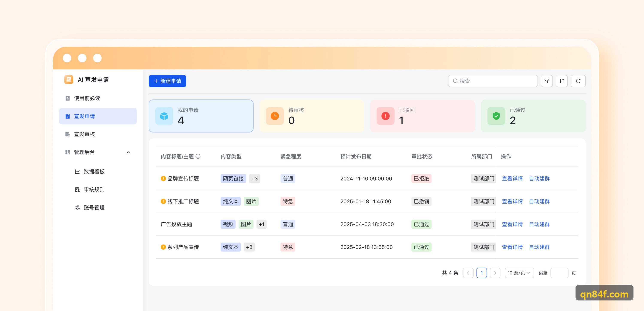Click 查看详情 for 系列产品宣传
This screenshot has width=644, height=311.
pos(512,247)
